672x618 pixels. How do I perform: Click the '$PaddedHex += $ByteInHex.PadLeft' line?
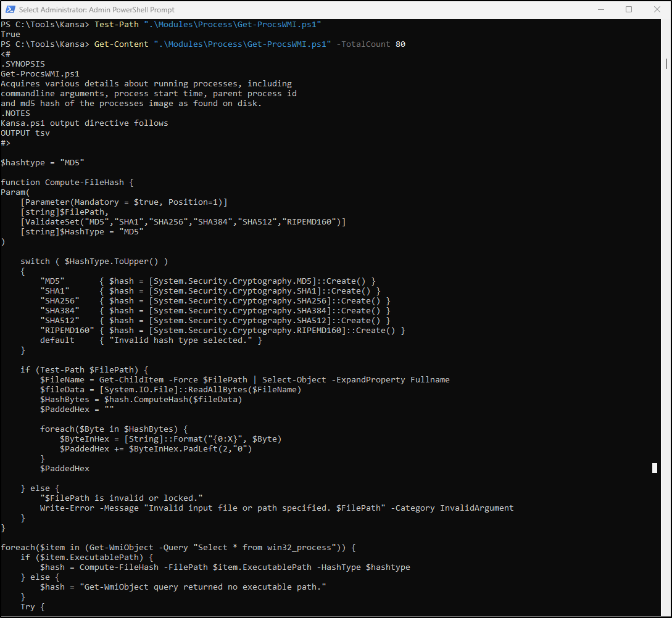coord(156,448)
